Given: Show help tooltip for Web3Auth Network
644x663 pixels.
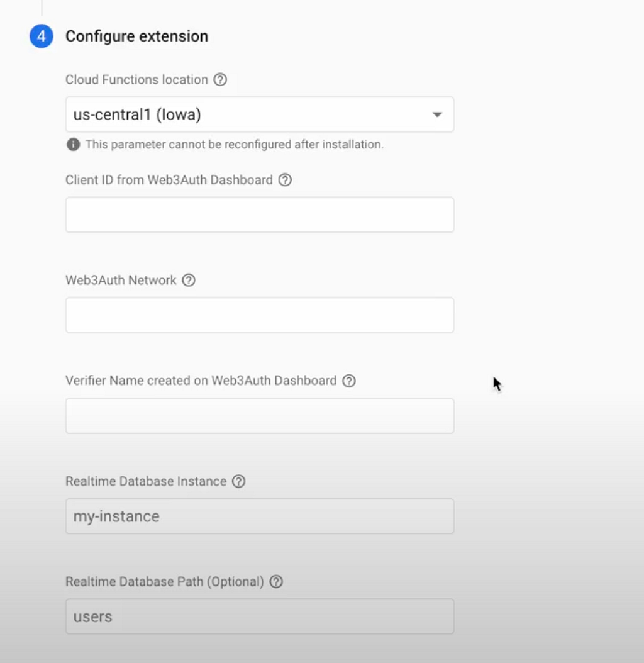Looking at the screenshot, I should click(x=189, y=280).
